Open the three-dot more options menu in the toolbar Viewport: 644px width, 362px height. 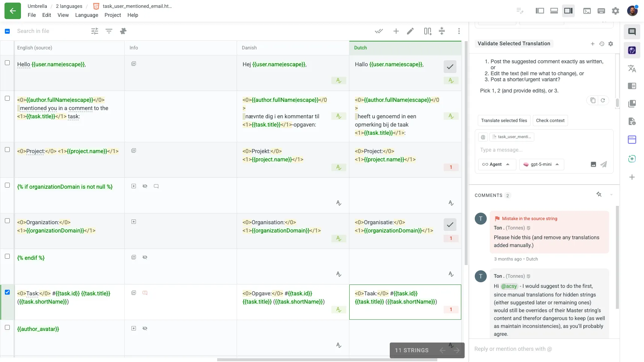pos(459,31)
